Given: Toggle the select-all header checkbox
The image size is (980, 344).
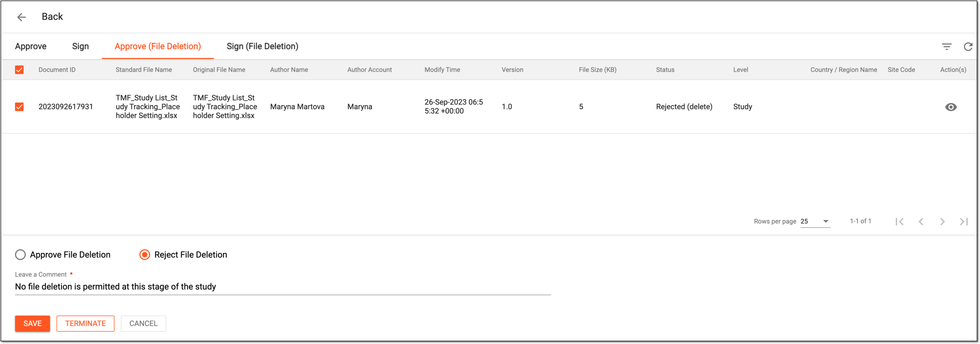Looking at the screenshot, I should [19, 70].
